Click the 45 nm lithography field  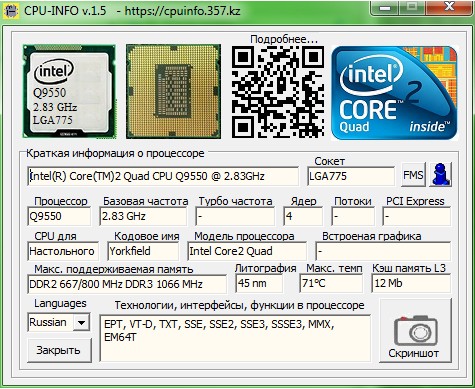click(x=259, y=283)
